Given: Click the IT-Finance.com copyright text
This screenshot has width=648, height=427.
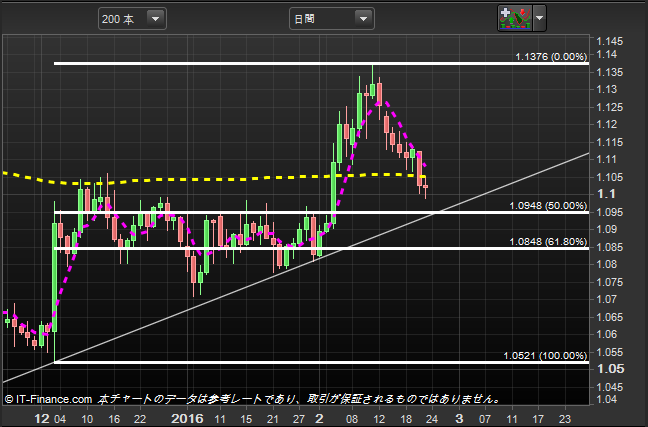Looking at the screenshot, I should point(48,399).
